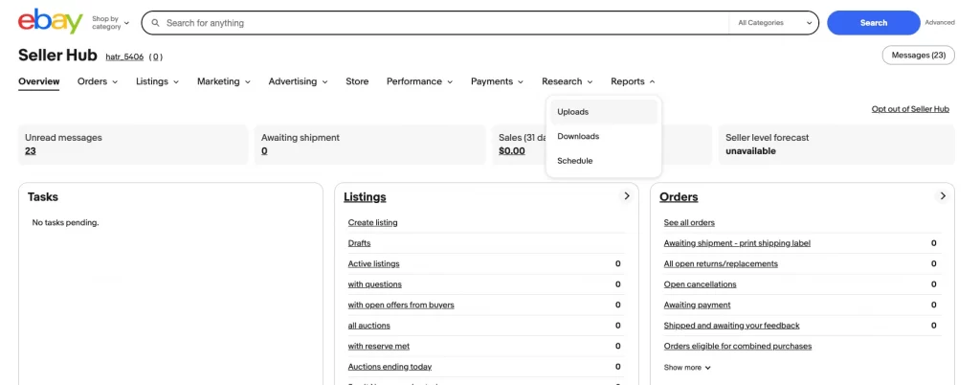This screenshot has width=980, height=385.
Task: Click the Awaiting payment link
Action: [697, 305]
